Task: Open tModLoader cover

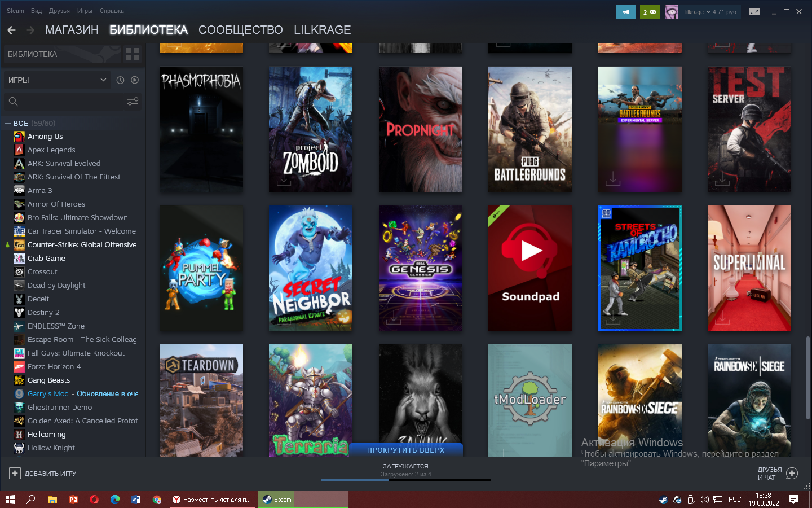Action: click(x=530, y=400)
